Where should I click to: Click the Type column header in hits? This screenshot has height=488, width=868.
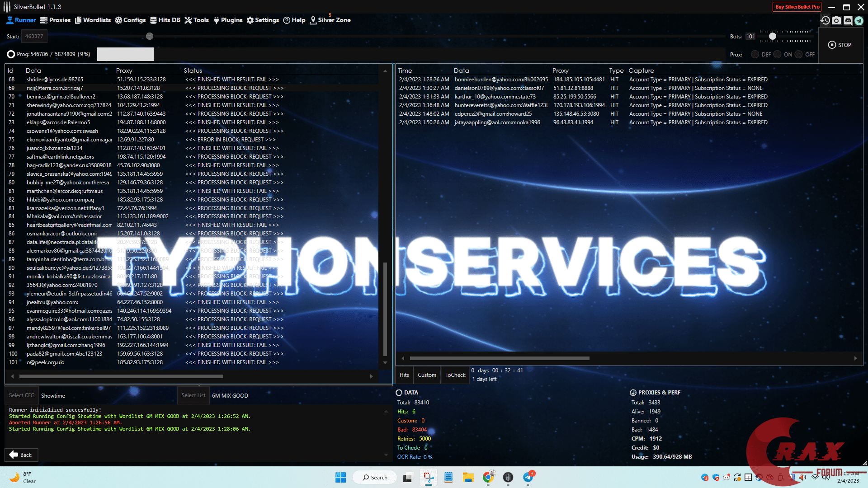point(616,70)
